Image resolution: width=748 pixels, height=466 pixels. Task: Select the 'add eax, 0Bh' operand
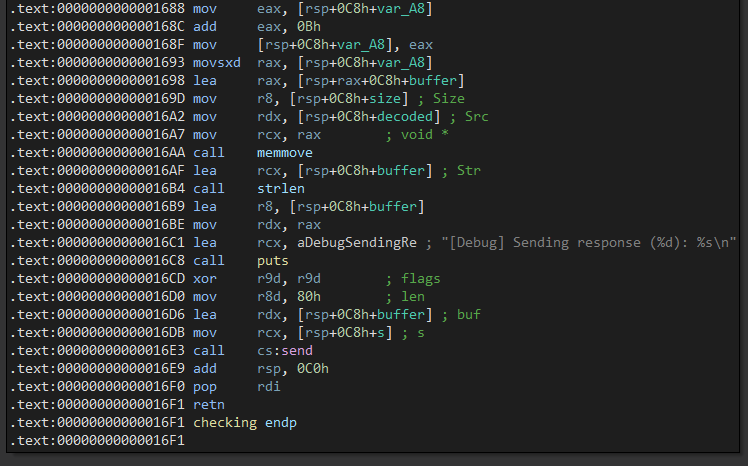(x=289, y=27)
